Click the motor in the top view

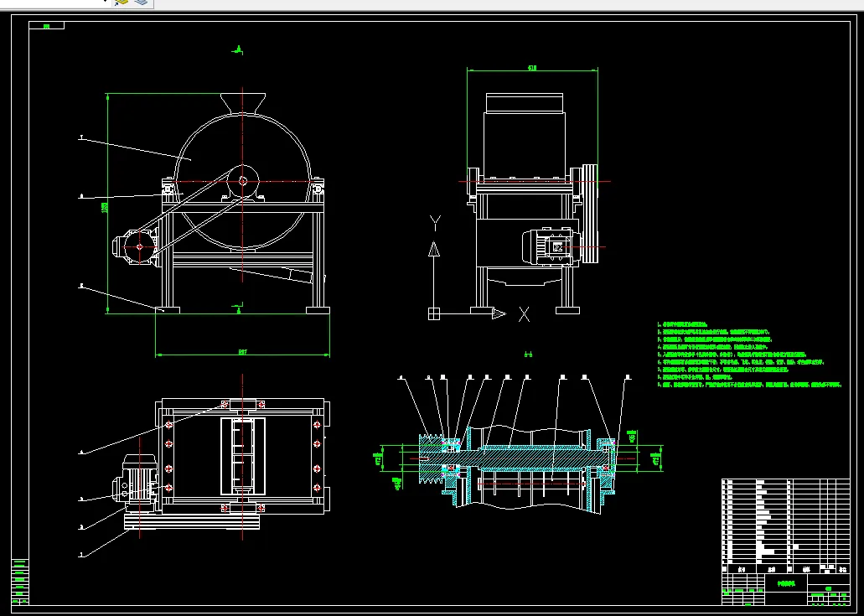tap(139, 478)
